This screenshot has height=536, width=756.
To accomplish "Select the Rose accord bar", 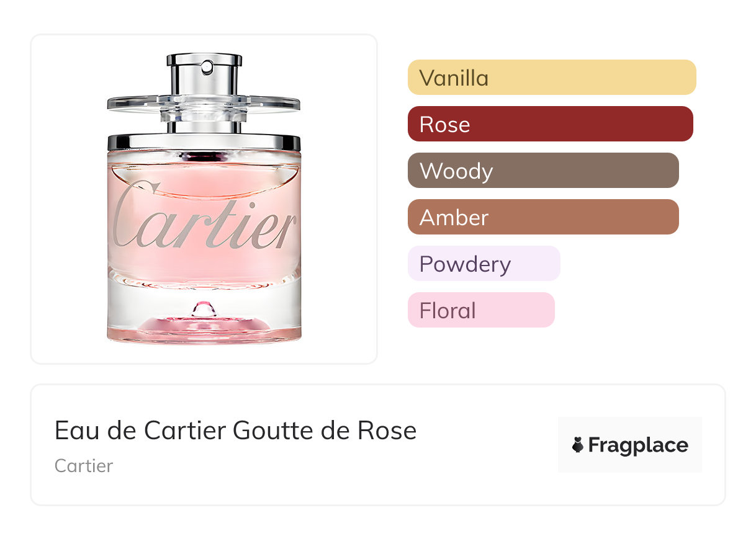I will point(550,124).
